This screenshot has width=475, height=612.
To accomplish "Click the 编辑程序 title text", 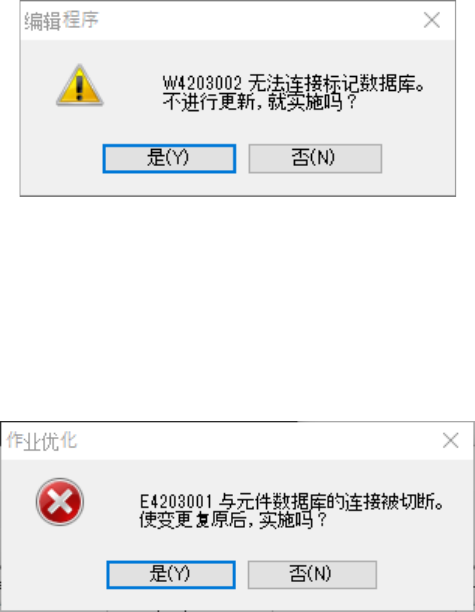I will [61, 20].
